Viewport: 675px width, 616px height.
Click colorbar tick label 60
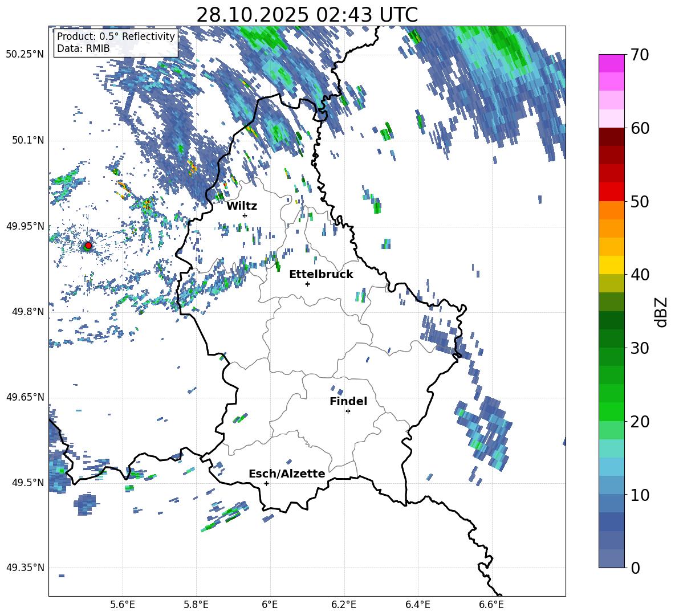point(640,128)
